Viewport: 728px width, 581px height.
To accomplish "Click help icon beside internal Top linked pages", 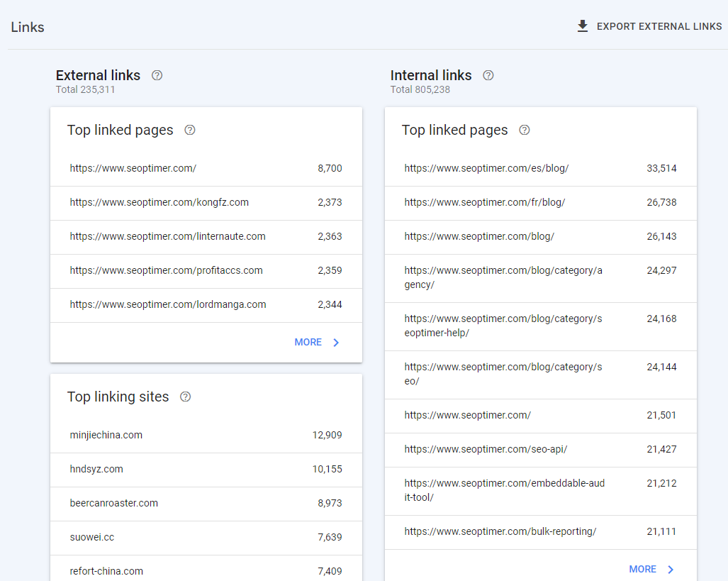I will click(x=525, y=130).
